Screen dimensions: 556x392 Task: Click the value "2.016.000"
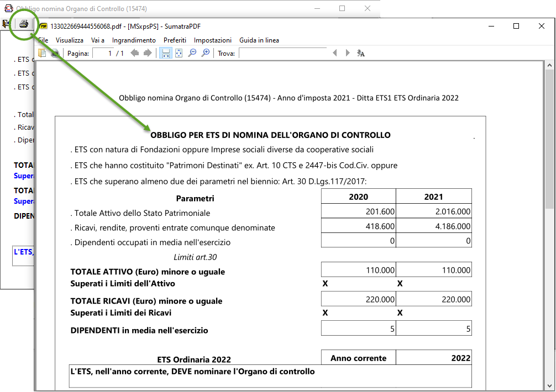coord(453,212)
